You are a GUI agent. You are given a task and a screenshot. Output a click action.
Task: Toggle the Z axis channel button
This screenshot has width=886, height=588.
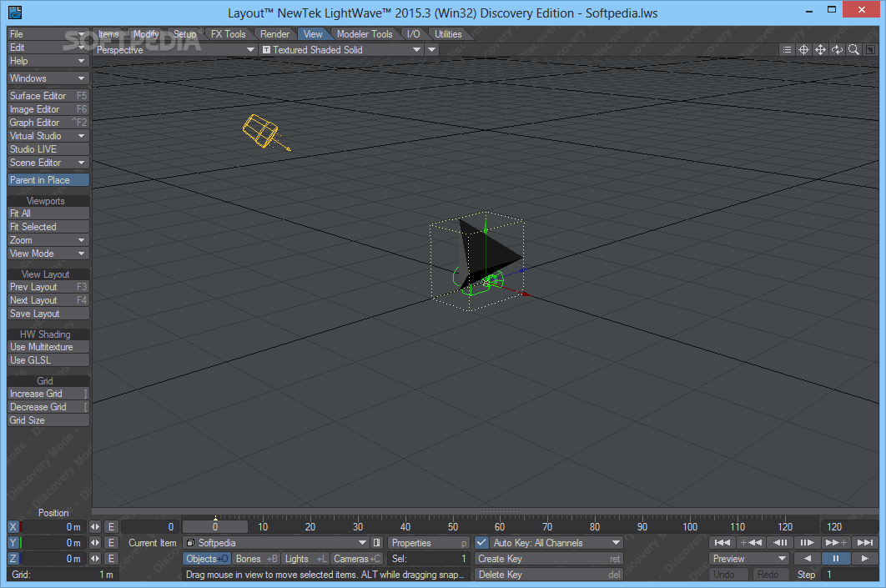click(x=13, y=558)
